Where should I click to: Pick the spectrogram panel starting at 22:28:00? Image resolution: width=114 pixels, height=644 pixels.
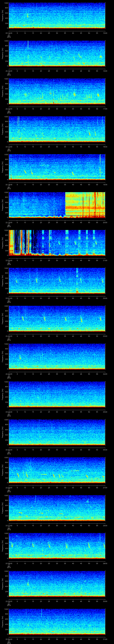click(57, 546)
